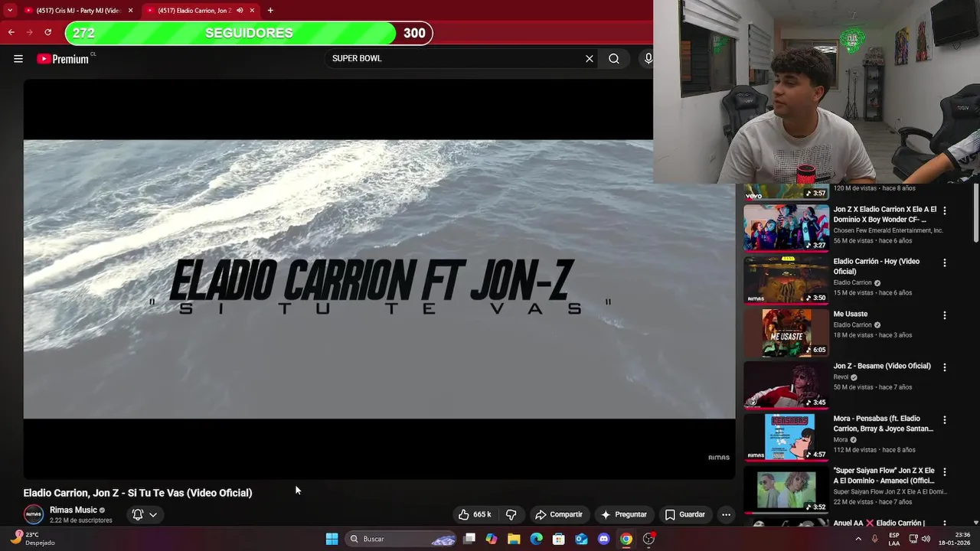
Task: Start voice search with microphone icon
Action: tap(648, 59)
